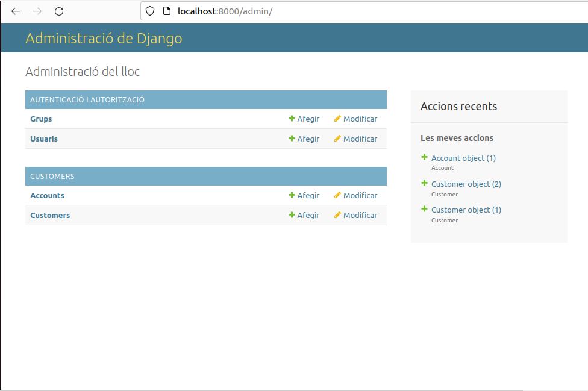Click the Administració del lloc page title

tap(83, 72)
